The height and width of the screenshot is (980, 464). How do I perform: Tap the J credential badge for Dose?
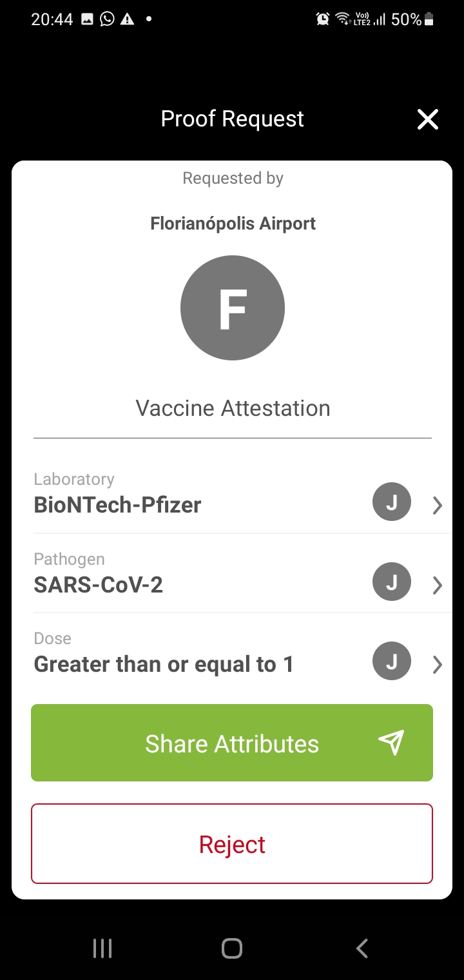point(392,661)
